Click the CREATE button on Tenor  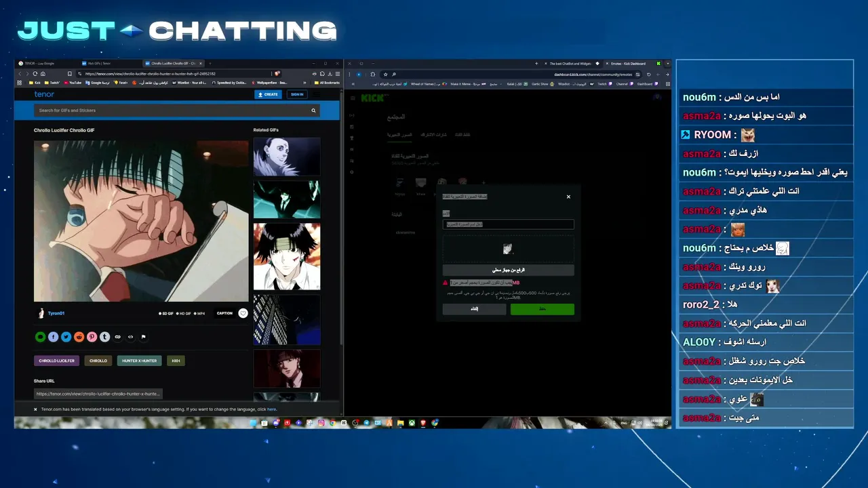[269, 94]
